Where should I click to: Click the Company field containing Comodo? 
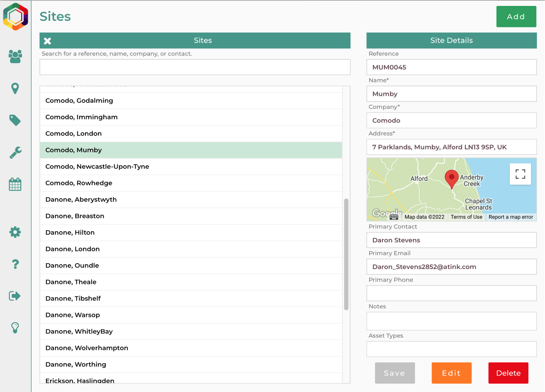451,120
